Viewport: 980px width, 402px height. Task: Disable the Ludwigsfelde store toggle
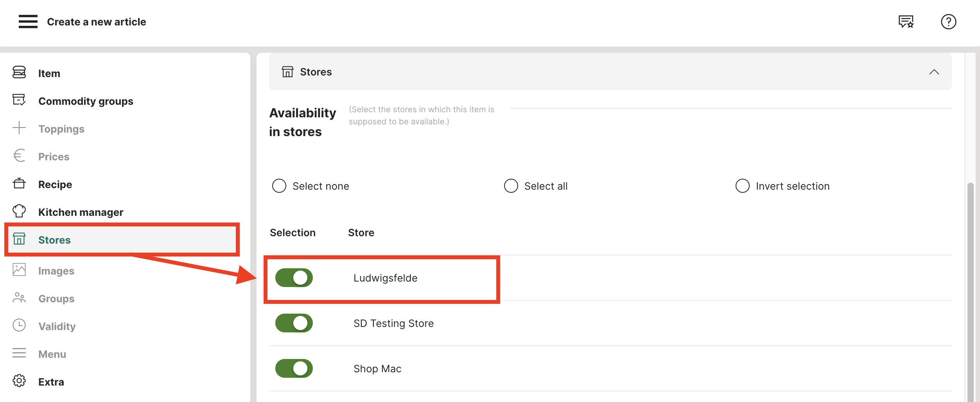pyautogui.click(x=294, y=278)
